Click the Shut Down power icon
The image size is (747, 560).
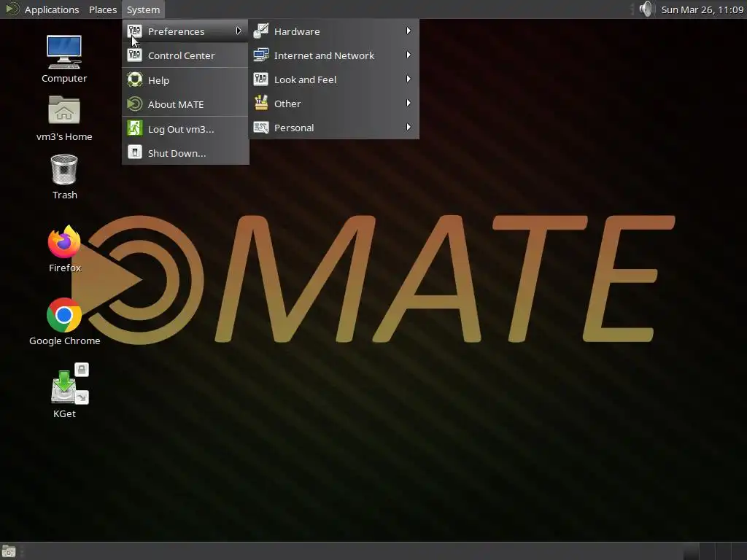[x=135, y=152]
